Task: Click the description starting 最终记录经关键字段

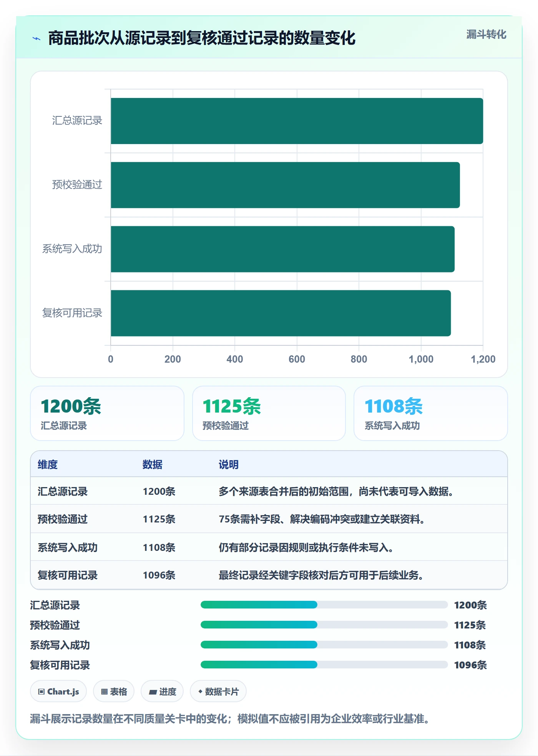Action: pos(321,575)
